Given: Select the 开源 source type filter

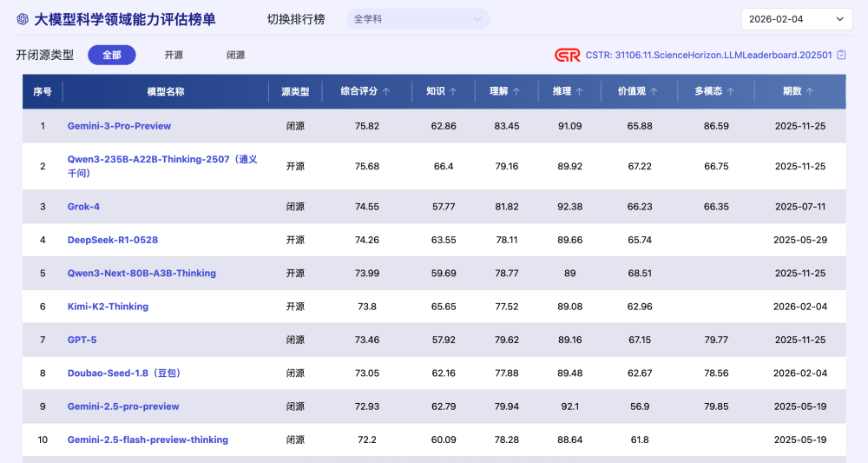Looking at the screenshot, I should [x=174, y=55].
